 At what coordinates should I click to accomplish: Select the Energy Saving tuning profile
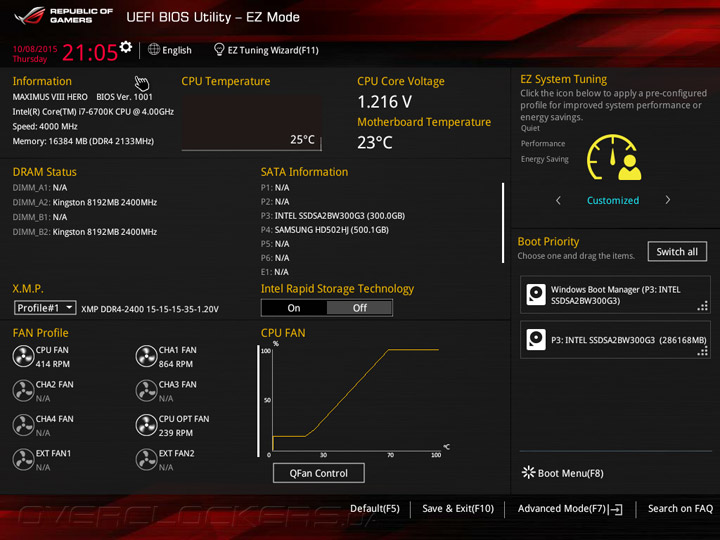(x=545, y=159)
